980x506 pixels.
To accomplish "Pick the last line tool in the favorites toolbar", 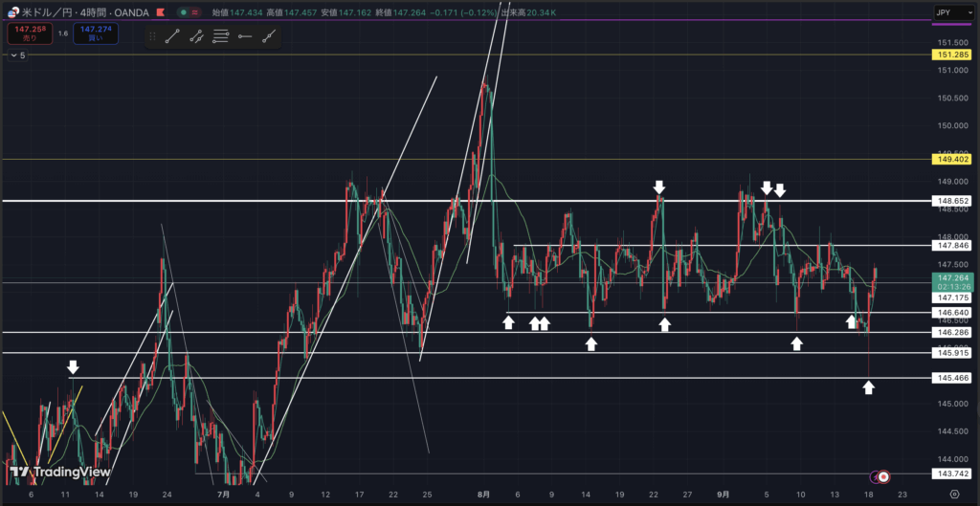I will click(x=270, y=36).
